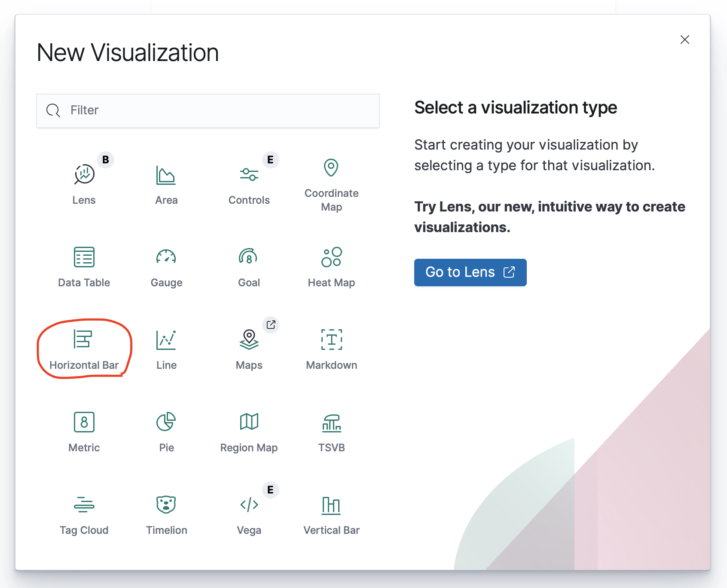
Task: Click the Heat Map label
Action: point(332,283)
